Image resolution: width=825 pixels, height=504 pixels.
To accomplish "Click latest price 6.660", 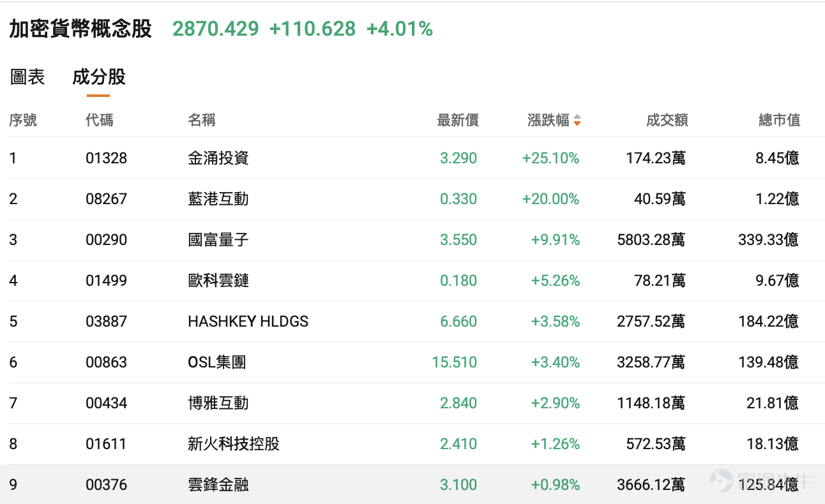I will pyautogui.click(x=458, y=322).
